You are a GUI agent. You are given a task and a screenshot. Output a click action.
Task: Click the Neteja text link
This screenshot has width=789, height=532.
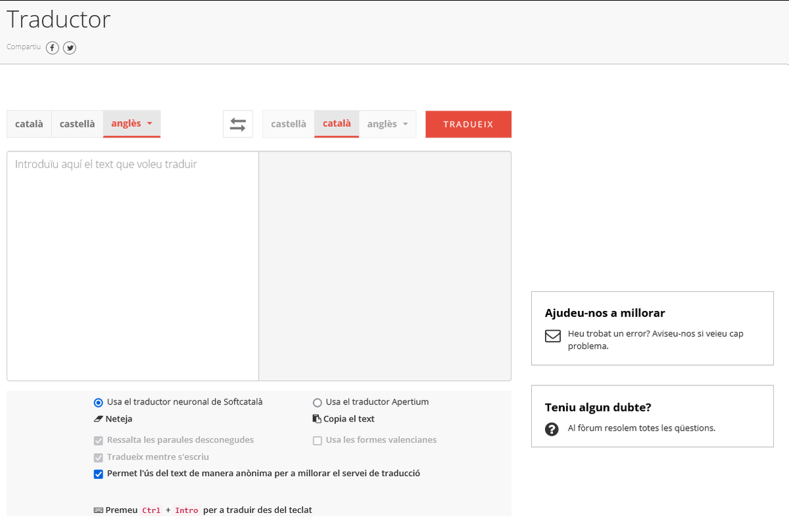119,419
